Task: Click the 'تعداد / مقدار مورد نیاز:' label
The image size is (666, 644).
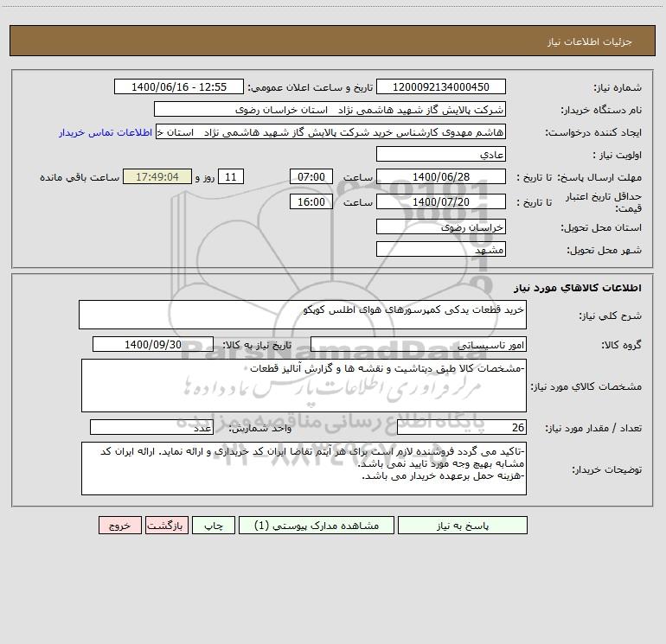Action: pos(593,429)
